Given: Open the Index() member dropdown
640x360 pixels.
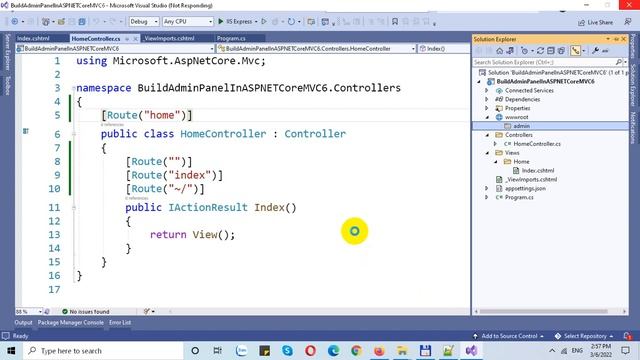Looking at the screenshot, I should (x=444, y=49).
